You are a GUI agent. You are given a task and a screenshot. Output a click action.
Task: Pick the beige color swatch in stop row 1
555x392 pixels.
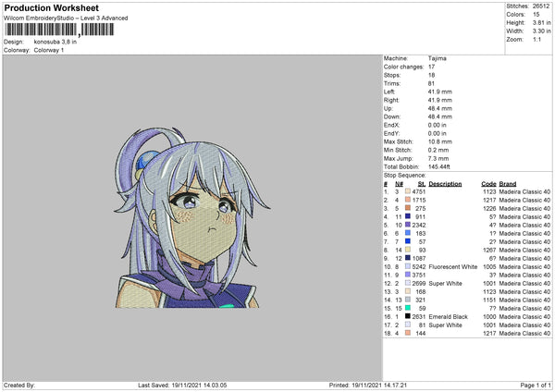tap(408, 191)
